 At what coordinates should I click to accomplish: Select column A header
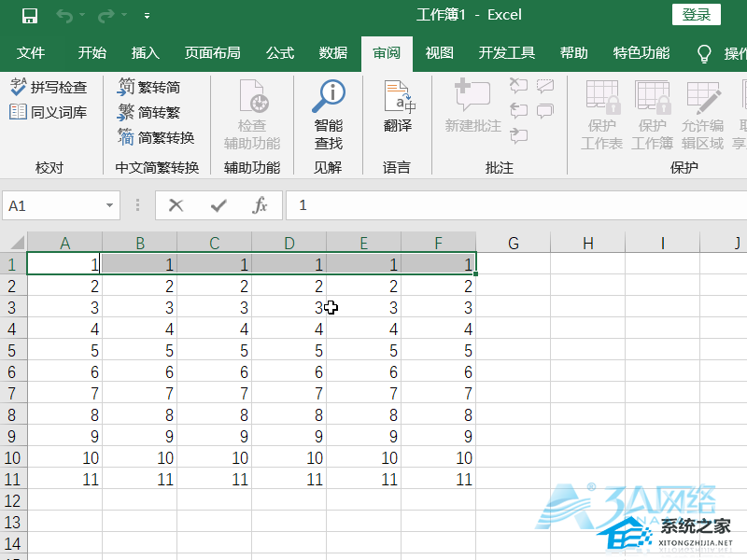64,243
